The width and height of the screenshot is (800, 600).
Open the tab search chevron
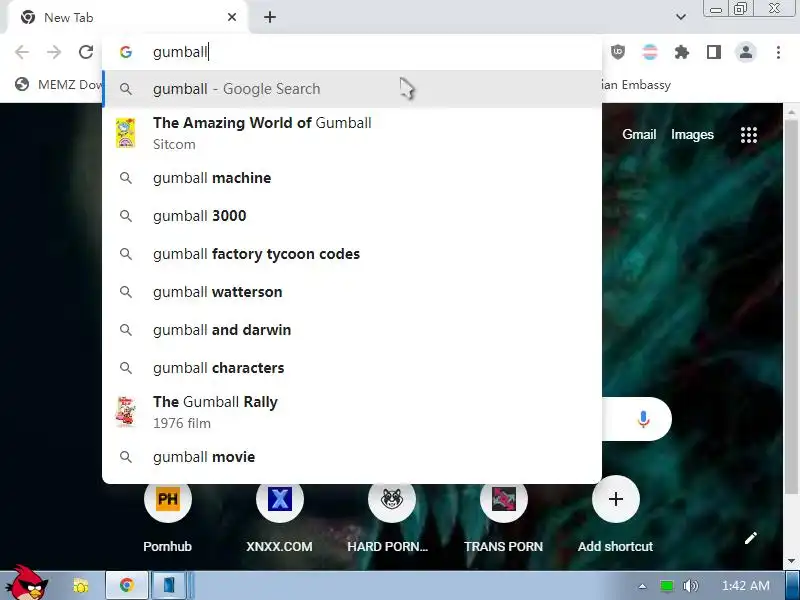(681, 17)
